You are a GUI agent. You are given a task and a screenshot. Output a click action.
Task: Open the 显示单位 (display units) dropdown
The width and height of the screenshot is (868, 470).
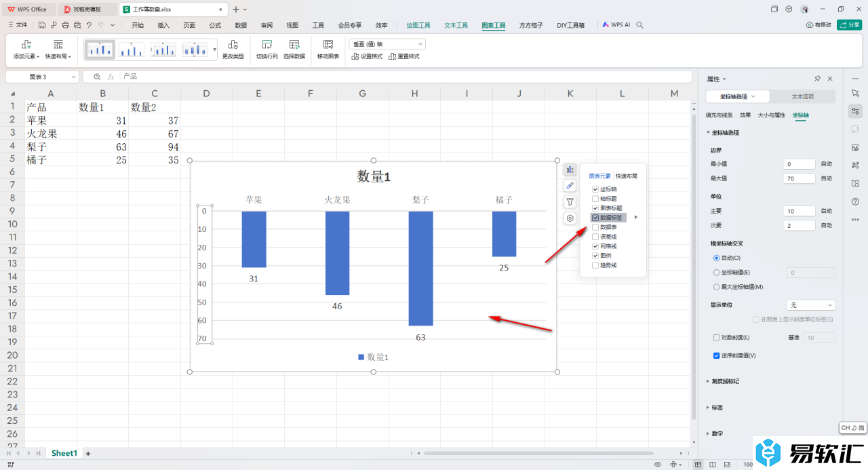tap(810, 305)
